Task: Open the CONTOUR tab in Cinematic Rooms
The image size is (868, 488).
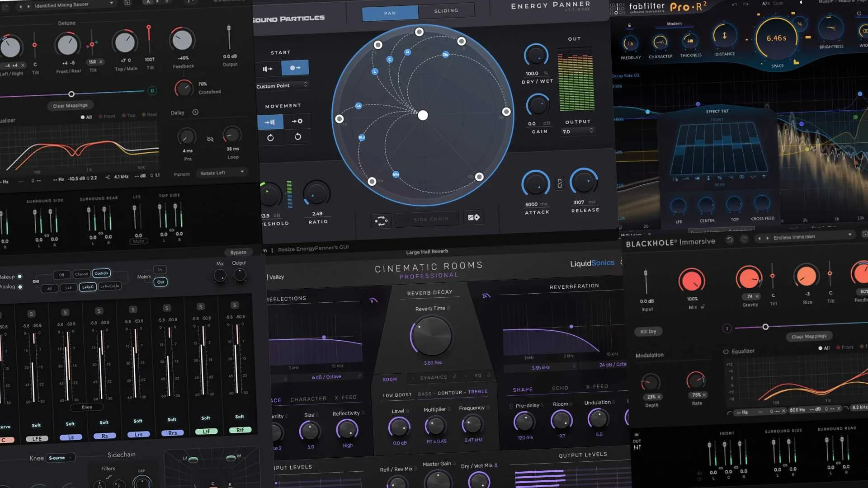Action: [449, 393]
